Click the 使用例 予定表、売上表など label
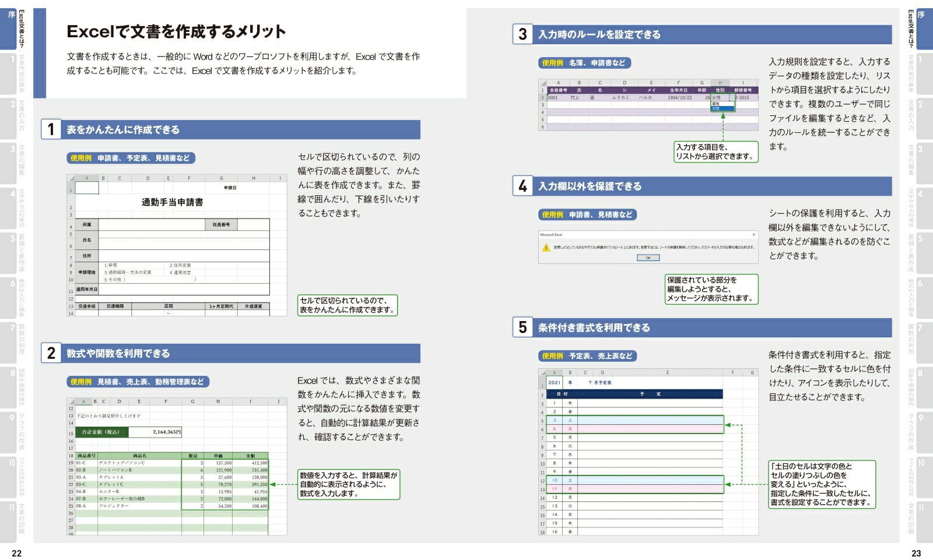 [x=587, y=356]
